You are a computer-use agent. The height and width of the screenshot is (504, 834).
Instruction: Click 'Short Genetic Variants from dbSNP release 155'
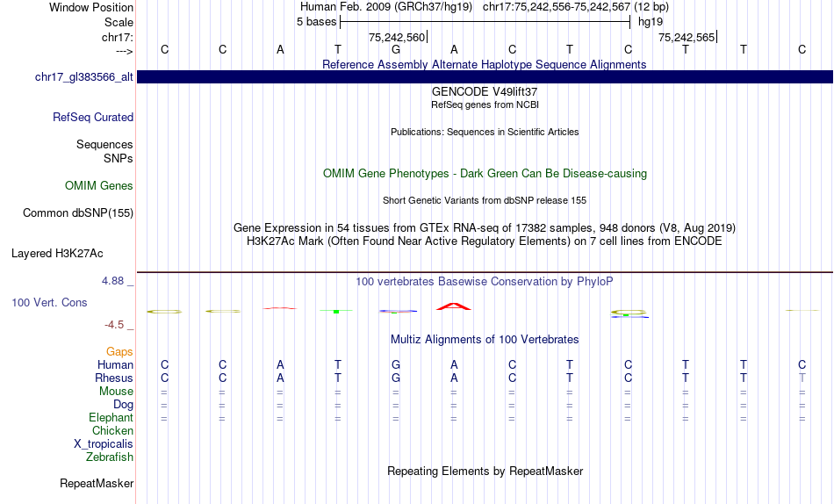[x=485, y=201]
